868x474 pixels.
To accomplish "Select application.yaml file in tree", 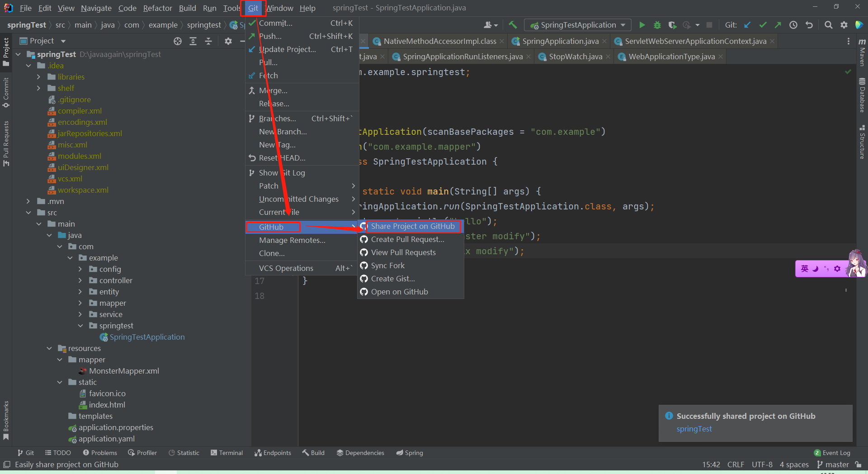I will coord(106,439).
